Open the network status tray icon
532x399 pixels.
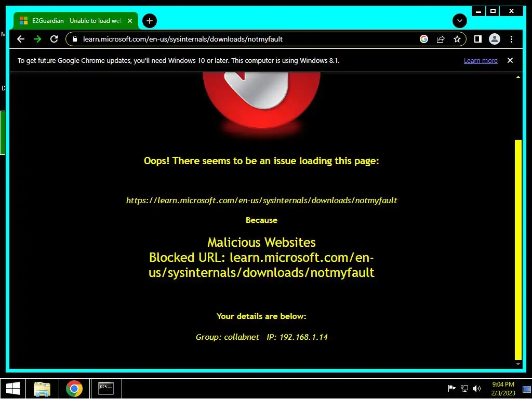[464, 389]
